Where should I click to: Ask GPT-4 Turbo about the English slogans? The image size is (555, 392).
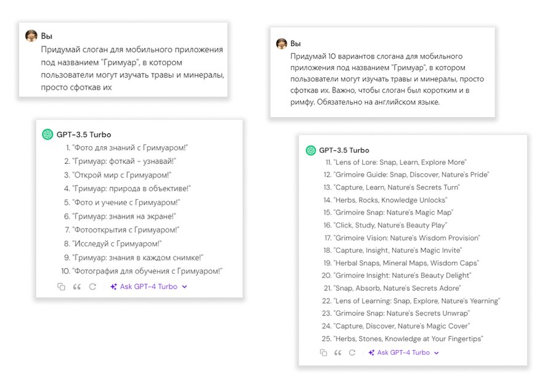pos(403,353)
